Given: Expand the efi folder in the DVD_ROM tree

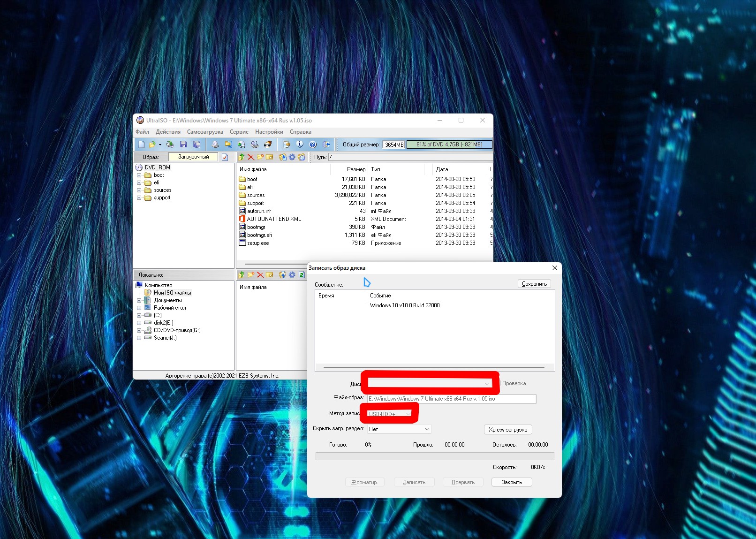Looking at the screenshot, I should pos(139,183).
